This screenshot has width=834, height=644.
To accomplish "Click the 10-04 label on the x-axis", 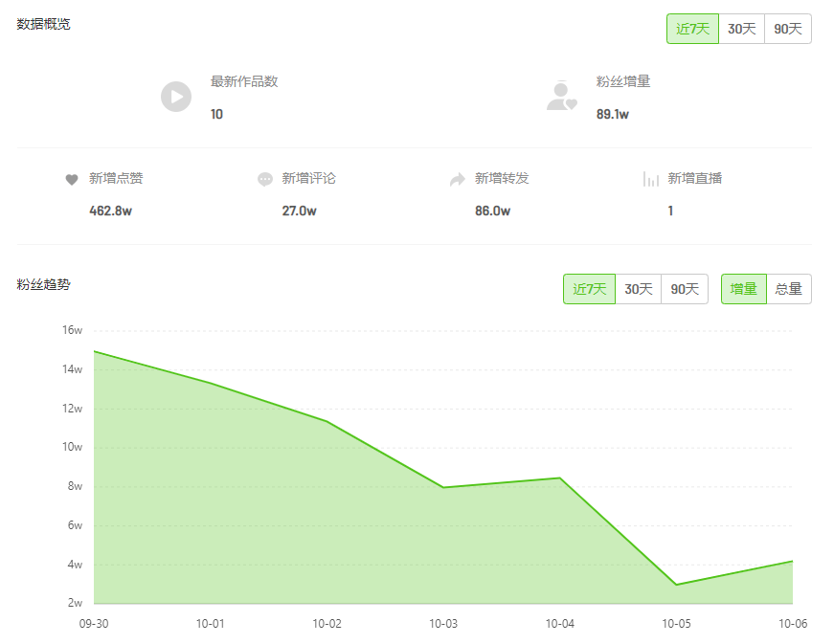I will (x=559, y=624).
